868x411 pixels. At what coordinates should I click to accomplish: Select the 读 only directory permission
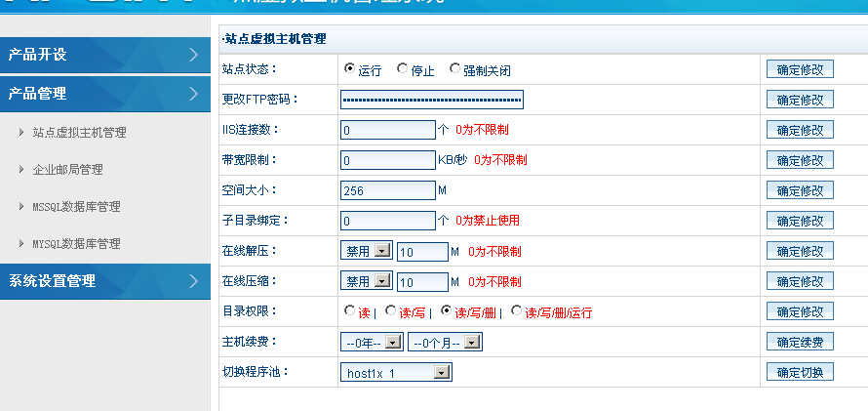350,311
